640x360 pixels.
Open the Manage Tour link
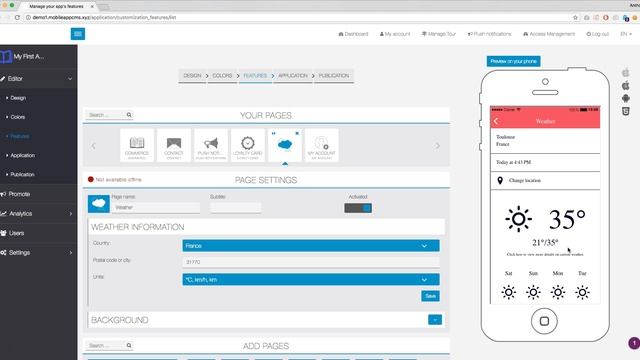(x=439, y=34)
